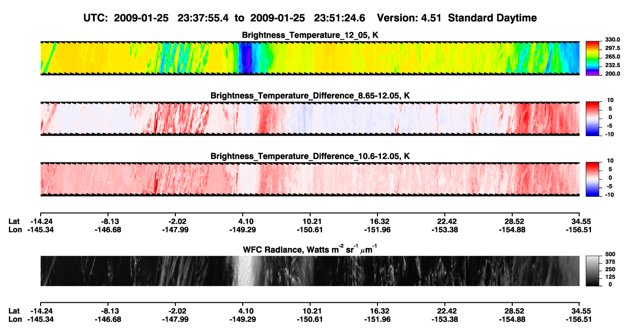This screenshot has width=644, height=330.
Task: Click the WFC Radiance grayscale colorbar
Action: (592, 271)
